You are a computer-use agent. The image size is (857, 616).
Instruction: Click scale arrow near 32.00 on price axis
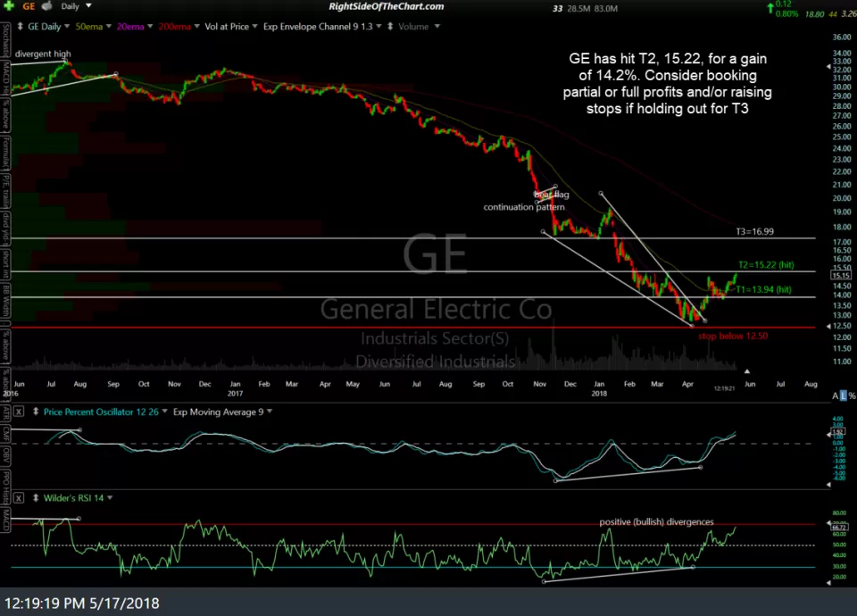[x=828, y=67]
